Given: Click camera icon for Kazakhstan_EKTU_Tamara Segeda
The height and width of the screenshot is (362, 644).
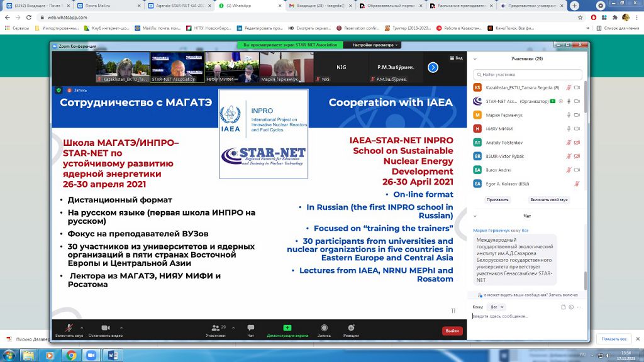Looking at the screenshot, I should click(577, 87).
